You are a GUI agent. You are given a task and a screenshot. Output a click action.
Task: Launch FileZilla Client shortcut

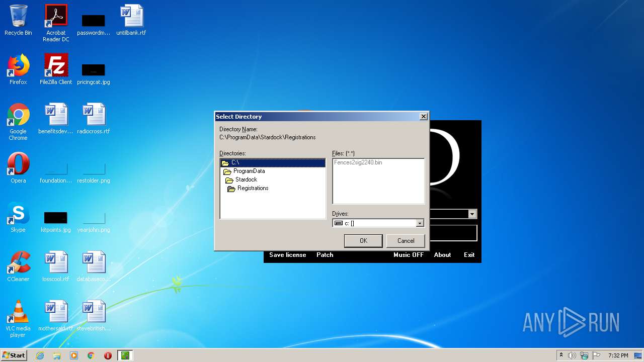(x=56, y=69)
